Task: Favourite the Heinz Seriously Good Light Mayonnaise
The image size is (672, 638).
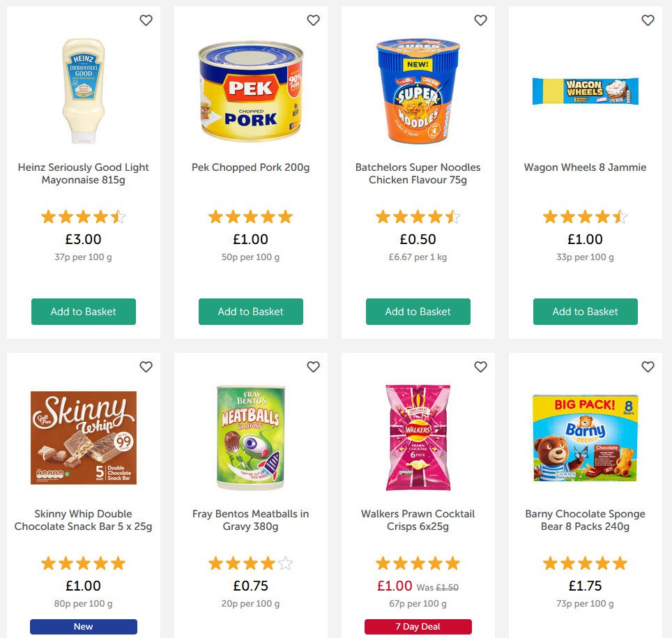Action: tap(146, 20)
